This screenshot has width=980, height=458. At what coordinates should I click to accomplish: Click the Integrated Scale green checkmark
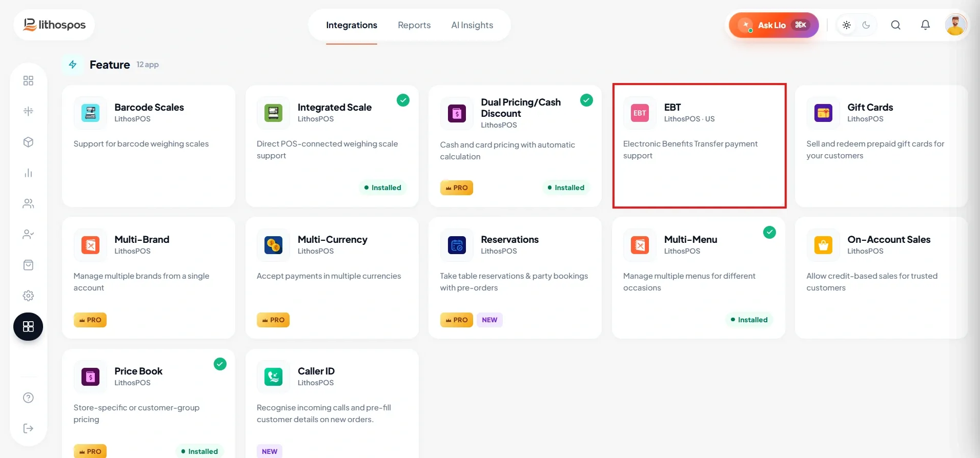tap(403, 100)
